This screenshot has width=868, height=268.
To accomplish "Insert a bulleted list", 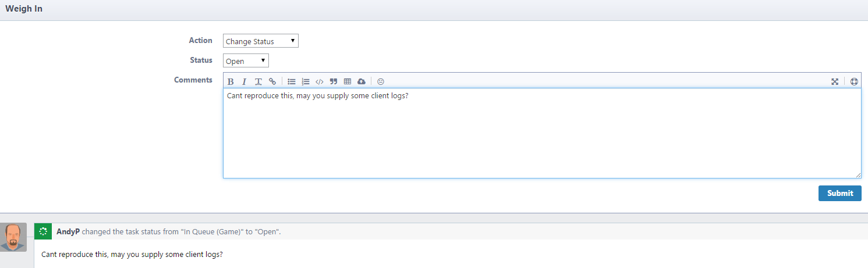I will click(x=292, y=82).
